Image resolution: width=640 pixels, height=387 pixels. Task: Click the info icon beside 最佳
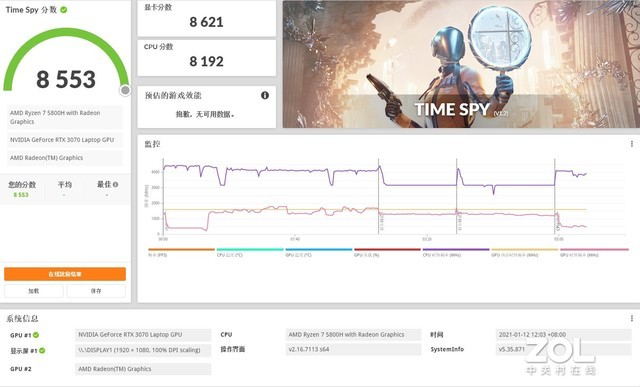[x=116, y=185]
